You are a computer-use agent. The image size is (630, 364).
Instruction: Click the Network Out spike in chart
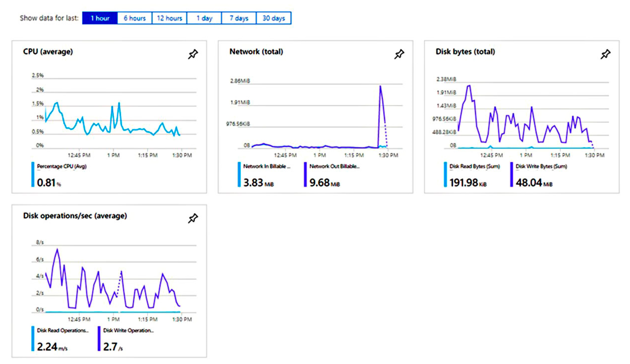(x=380, y=87)
